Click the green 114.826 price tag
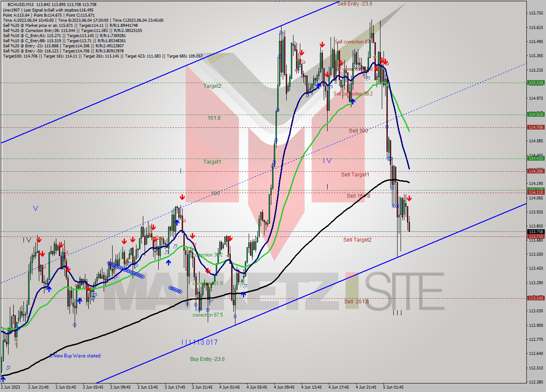The height and width of the screenshot is (392, 546). (536, 114)
